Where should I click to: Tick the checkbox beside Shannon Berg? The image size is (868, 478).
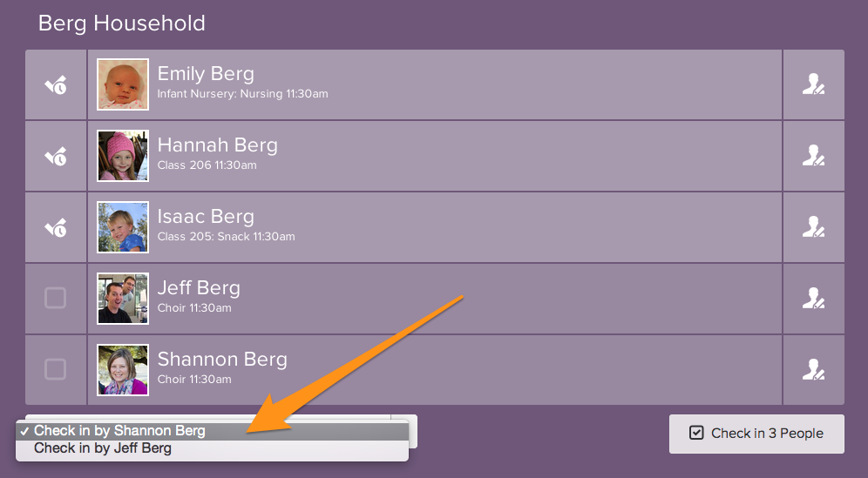click(55, 370)
